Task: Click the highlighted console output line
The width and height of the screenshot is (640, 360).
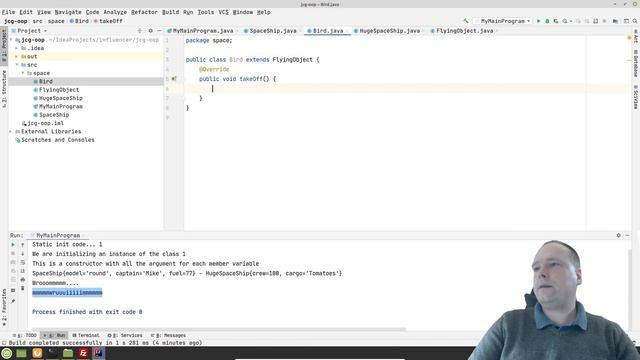Action: tap(67, 293)
